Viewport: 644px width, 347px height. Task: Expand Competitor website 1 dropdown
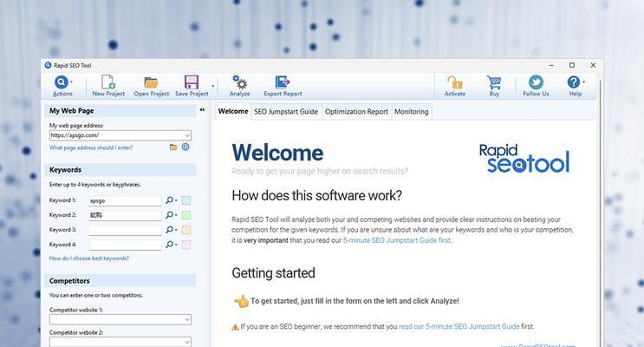(187, 319)
